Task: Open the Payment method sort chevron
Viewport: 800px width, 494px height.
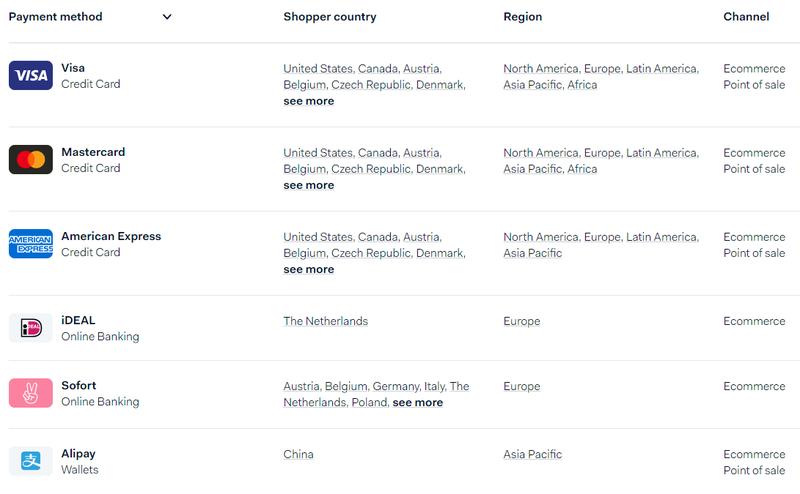Action: coord(167,17)
